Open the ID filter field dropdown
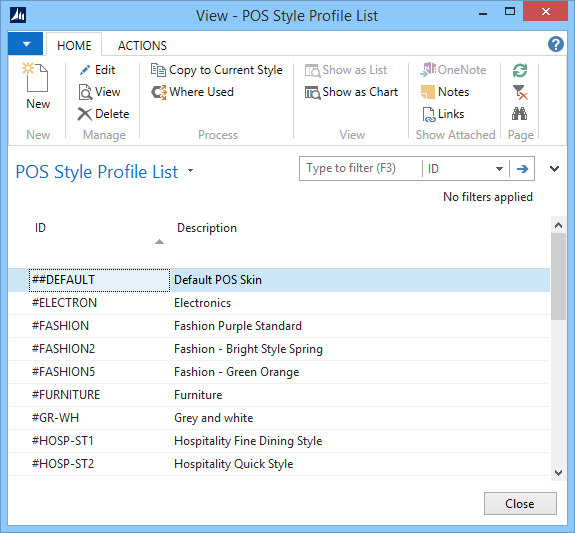 click(x=499, y=169)
